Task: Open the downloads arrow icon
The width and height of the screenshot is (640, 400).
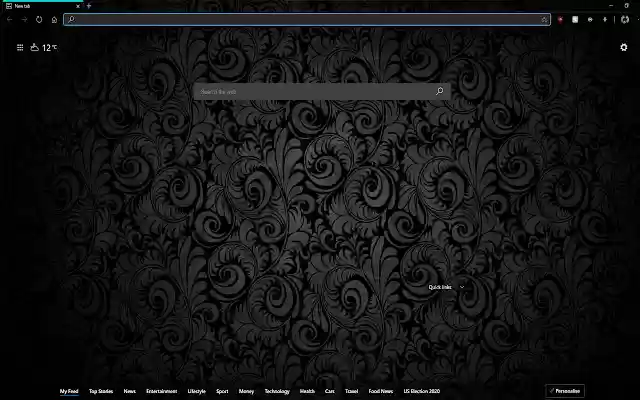Action: [x=605, y=20]
